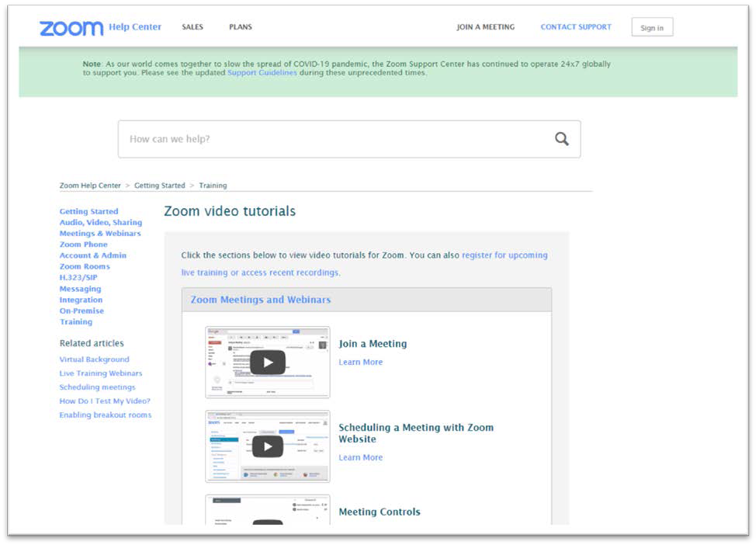Click the Zoom logo
Viewport: 756px width, 545px height.
click(x=71, y=29)
